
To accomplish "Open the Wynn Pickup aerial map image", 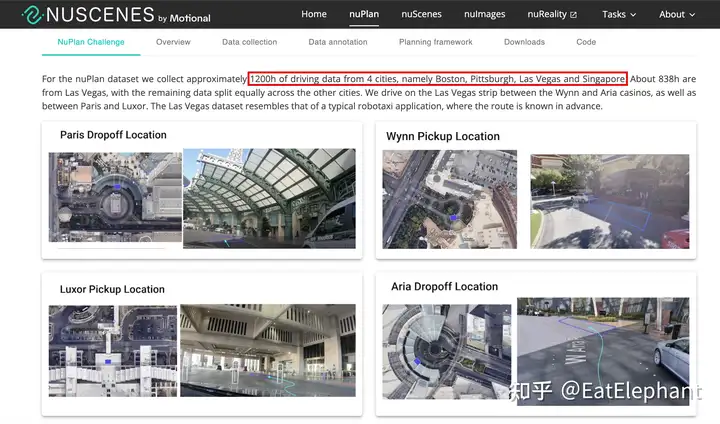I will tap(450, 199).
